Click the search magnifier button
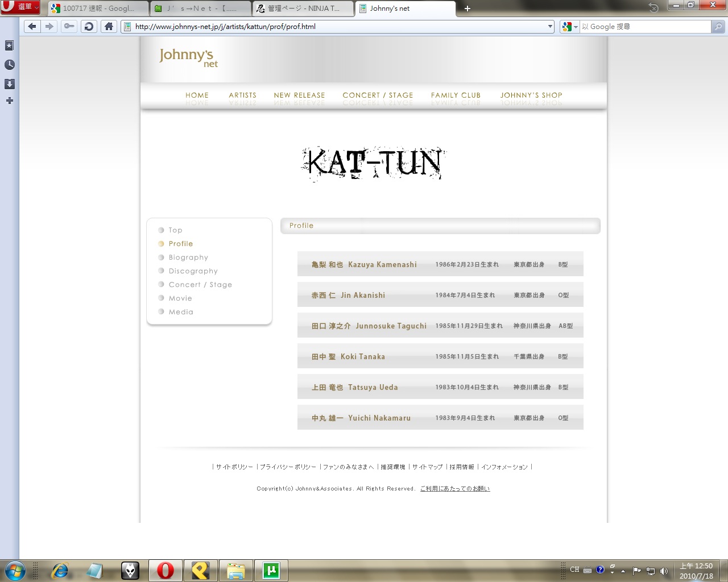The image size is (728, 582). 718,27
